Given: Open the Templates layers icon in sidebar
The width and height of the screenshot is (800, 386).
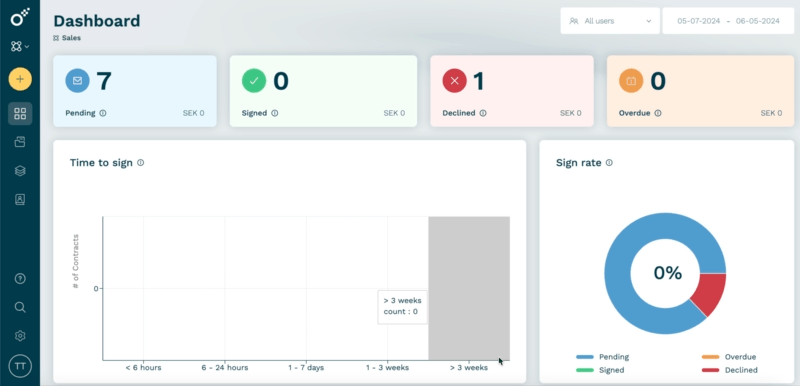Looking at the screenshot, I should point(20,171).
